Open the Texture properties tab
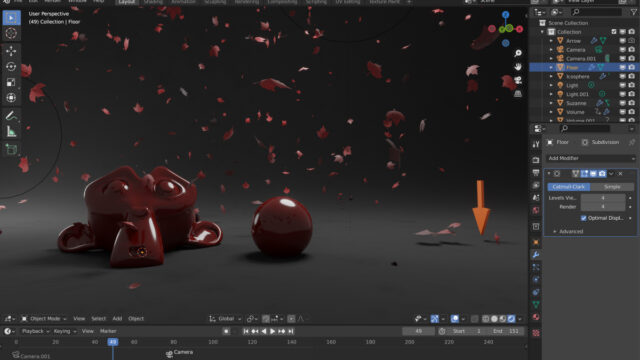This screenshot has width=640, height=360. [x=536, y=333]
